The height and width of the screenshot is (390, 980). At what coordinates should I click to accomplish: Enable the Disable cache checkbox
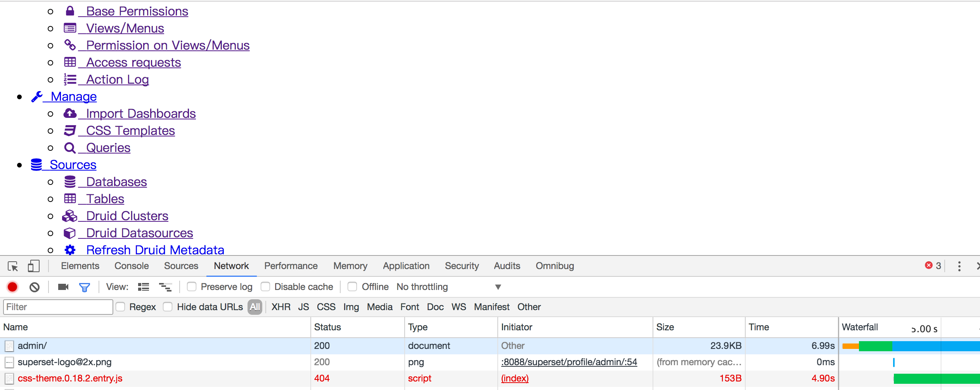pyautogui.click(x=266, y=287)
